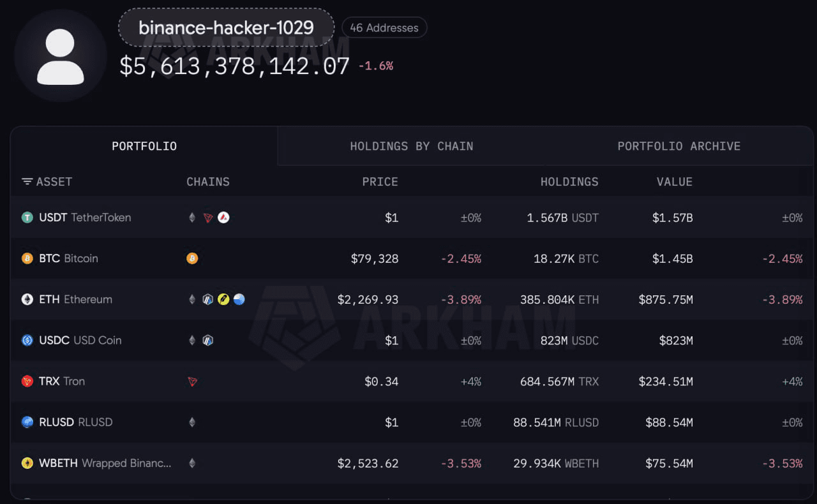Image resolution: width=817 pixels, height=504 pixels.
Task: Click the Ethereum chain icon in RLUSD row
Action: tap(192, 422)
